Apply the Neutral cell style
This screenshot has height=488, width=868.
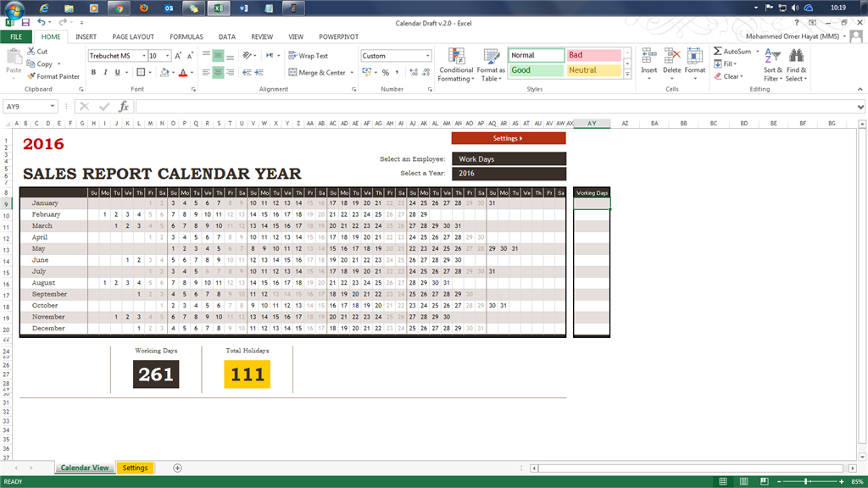(x=593, y=70)
